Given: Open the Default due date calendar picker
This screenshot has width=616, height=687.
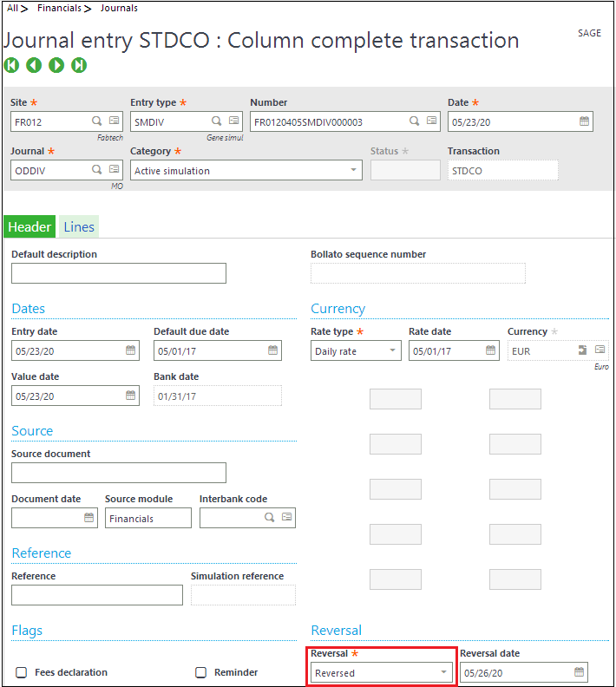Looking at the screenshot, I should point(272,350).
